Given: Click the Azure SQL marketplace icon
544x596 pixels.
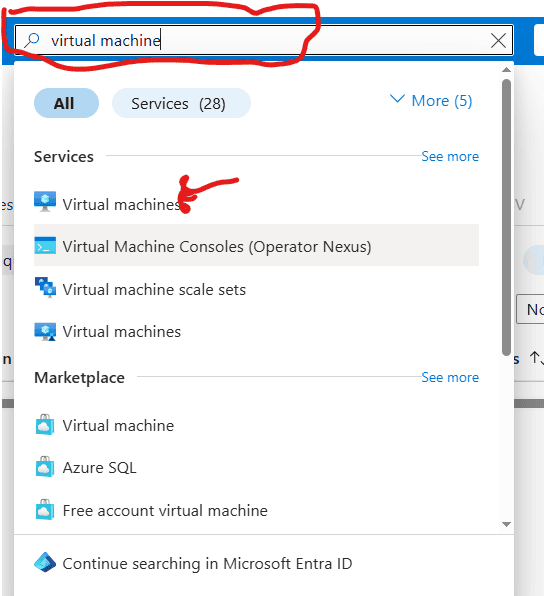Looking at the screenshot, I should point(44,467).
